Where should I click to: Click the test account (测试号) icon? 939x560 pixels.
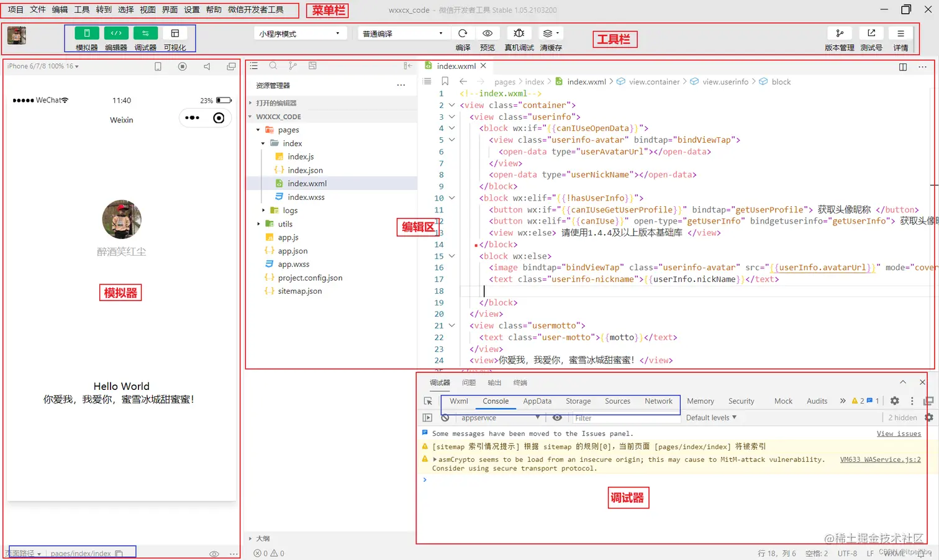(871, 34)
